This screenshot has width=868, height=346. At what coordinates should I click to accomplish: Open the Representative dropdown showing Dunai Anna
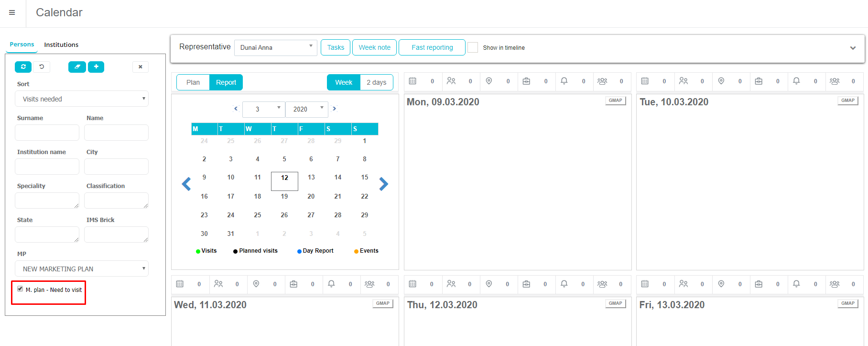click(276, 47)
